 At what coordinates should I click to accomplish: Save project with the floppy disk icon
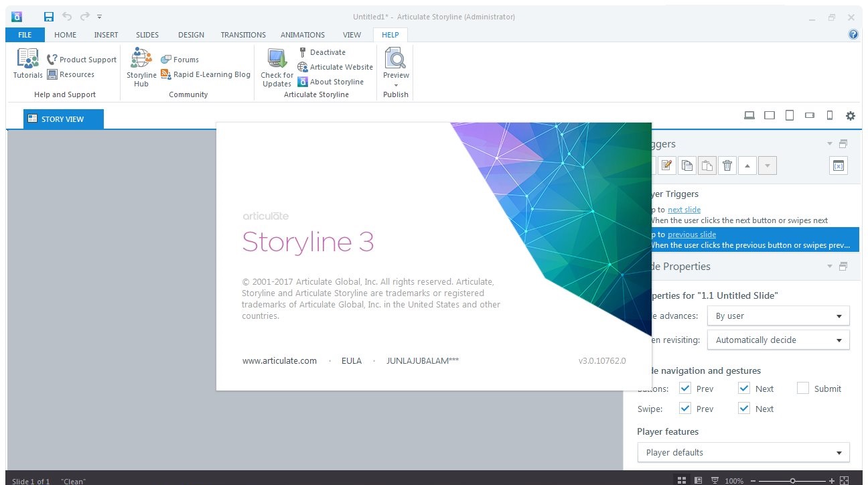point(49,17)
